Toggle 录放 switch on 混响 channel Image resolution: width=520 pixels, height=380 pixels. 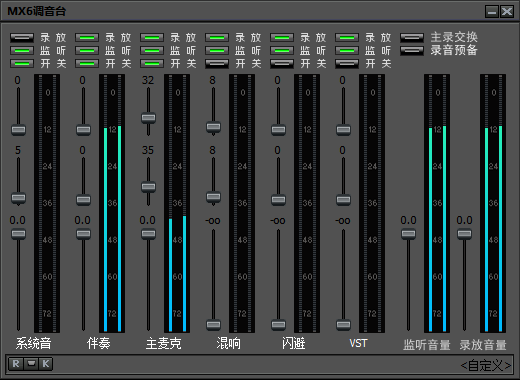click(x=217, y=38)
